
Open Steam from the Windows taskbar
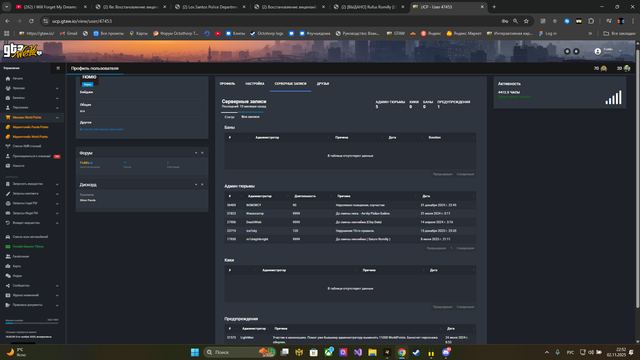click(416, 352)
